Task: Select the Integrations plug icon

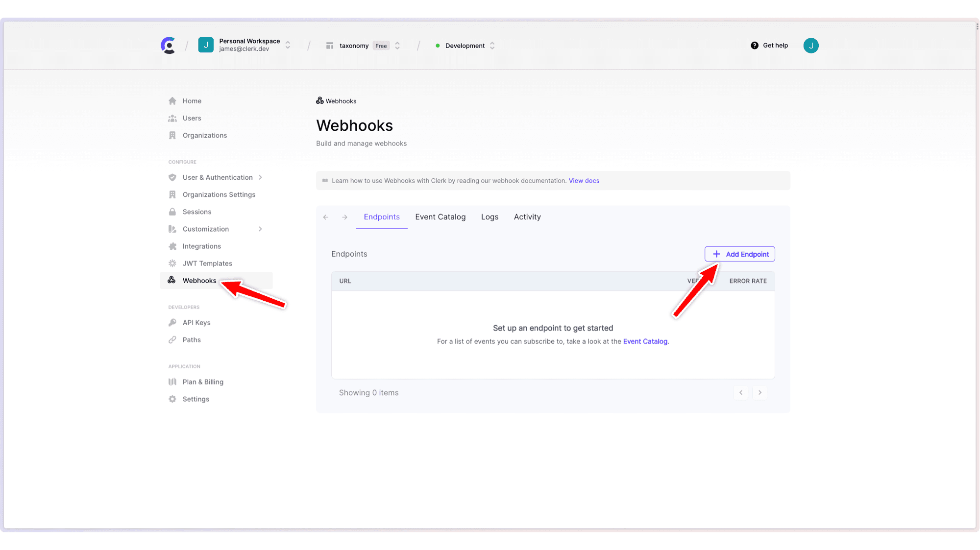Action: coord(172,246)
